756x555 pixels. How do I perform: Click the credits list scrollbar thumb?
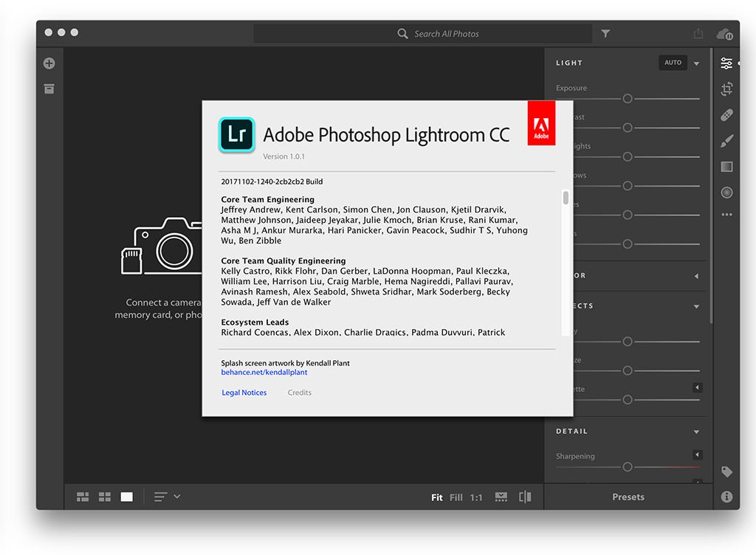[x=566, y=198]
